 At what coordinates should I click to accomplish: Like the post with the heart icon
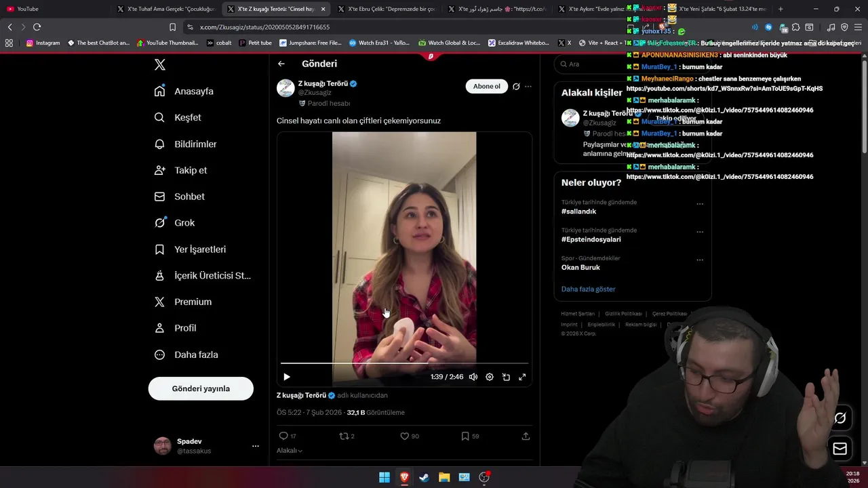(405, 436)
